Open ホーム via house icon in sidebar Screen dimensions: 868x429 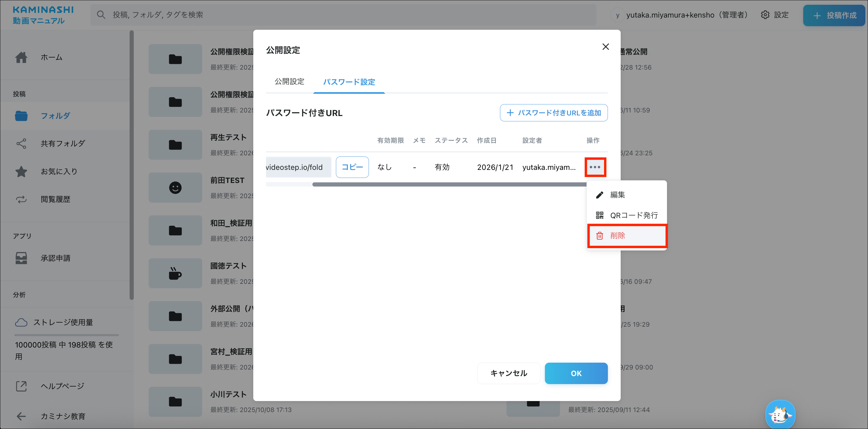21,57
